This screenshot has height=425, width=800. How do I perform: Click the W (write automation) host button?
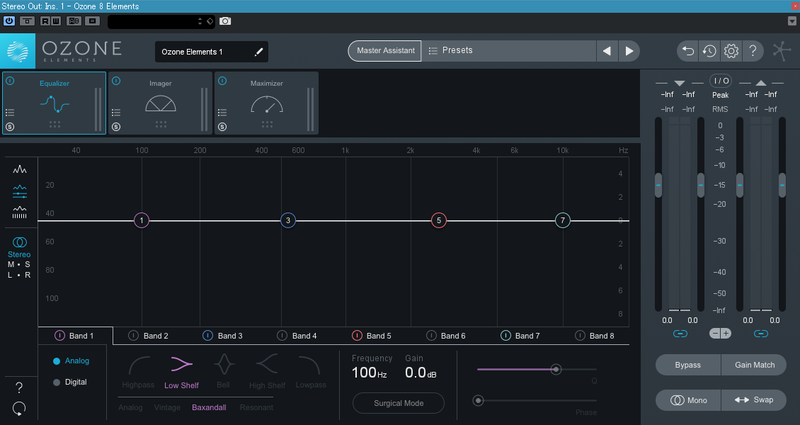pyautogui.click(x=56, y=21)
